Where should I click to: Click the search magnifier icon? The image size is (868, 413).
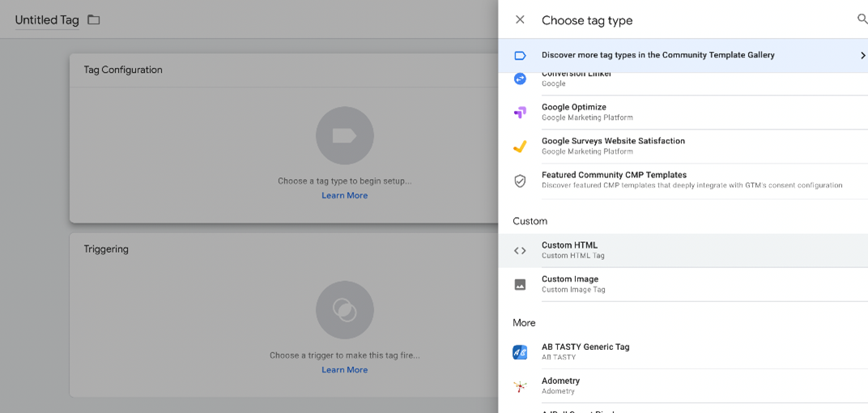pos(862,19)
